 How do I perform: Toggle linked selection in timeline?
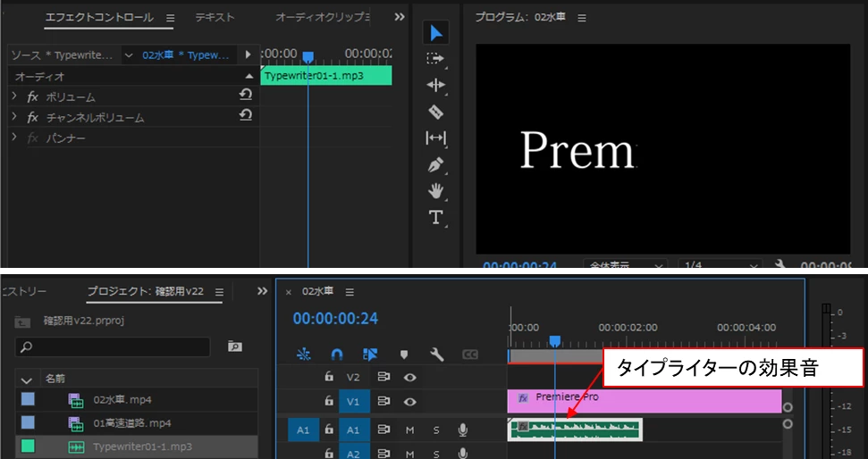pyautogui.click(x=370, y=354)
